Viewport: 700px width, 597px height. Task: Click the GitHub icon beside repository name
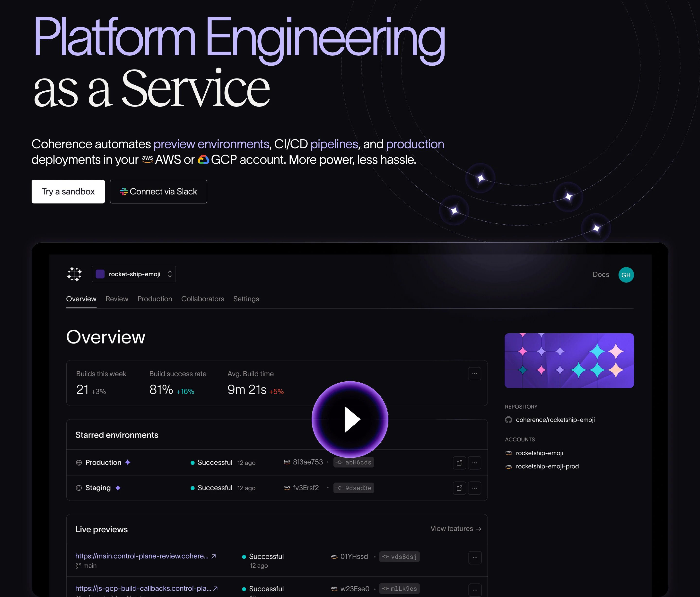point(508,420)
